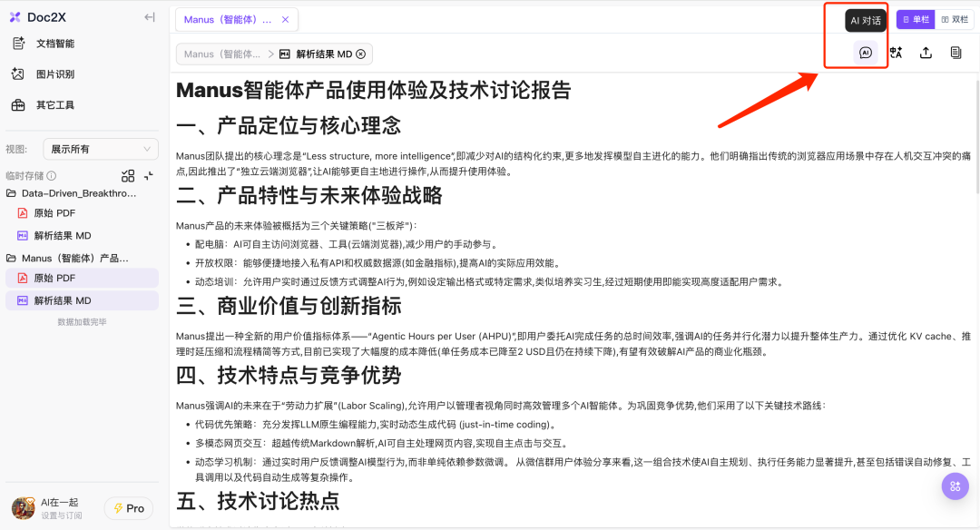The image size is (980, 530).
Task: Close the 解析结果 MD breadcrumb chip
Action: [x=360, y=54]
